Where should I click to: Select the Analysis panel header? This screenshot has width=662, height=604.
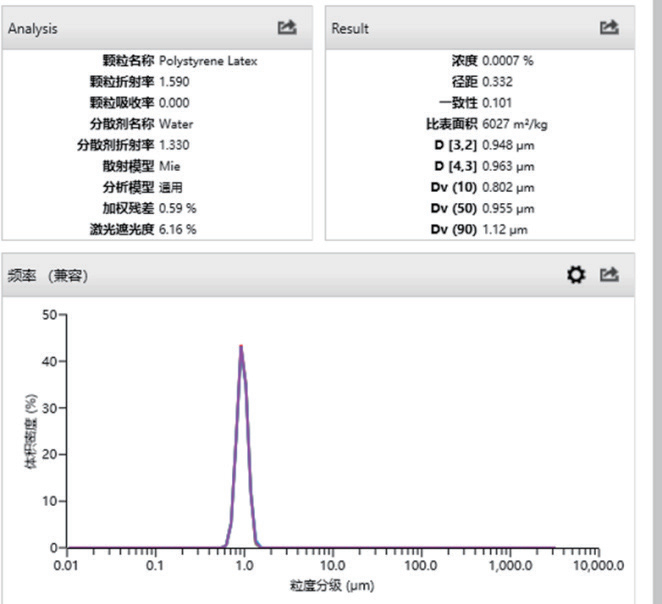pyautogui.click(x=157, y=28)
